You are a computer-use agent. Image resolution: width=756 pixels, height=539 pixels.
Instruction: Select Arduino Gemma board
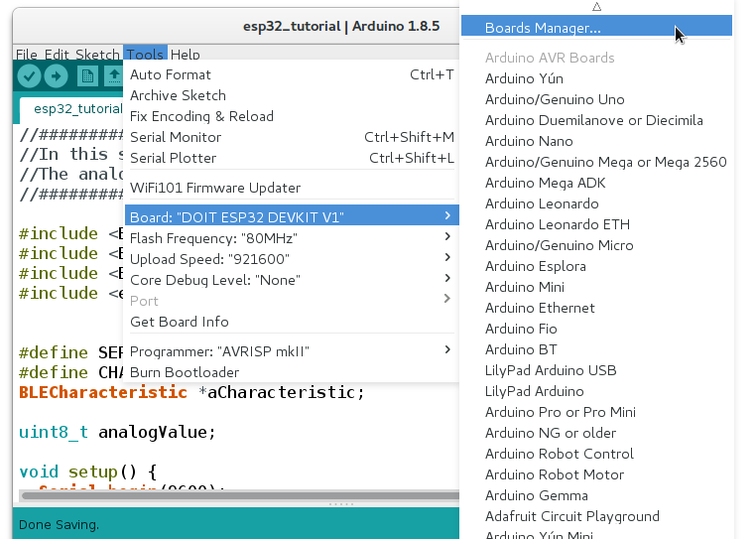point(596,495)
